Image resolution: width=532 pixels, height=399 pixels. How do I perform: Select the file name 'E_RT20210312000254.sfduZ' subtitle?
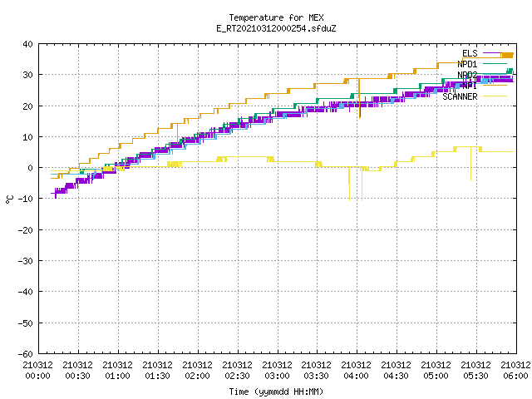point(276,28)
